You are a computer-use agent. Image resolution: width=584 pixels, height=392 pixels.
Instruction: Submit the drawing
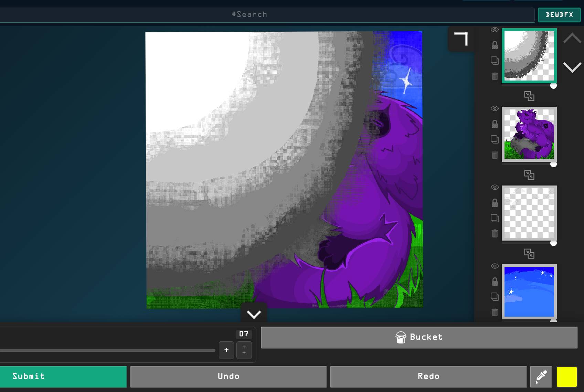[x=63, y=377]
